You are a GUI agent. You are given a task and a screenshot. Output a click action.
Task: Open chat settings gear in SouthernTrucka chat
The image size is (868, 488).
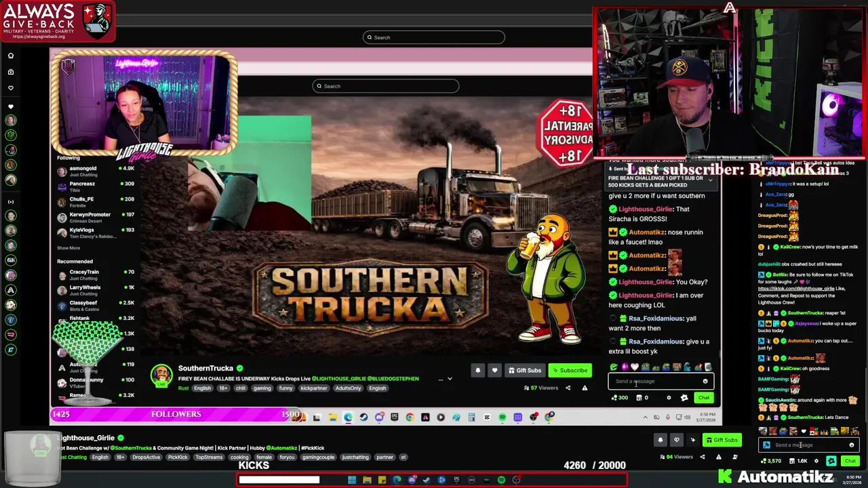tap(669, 398)
